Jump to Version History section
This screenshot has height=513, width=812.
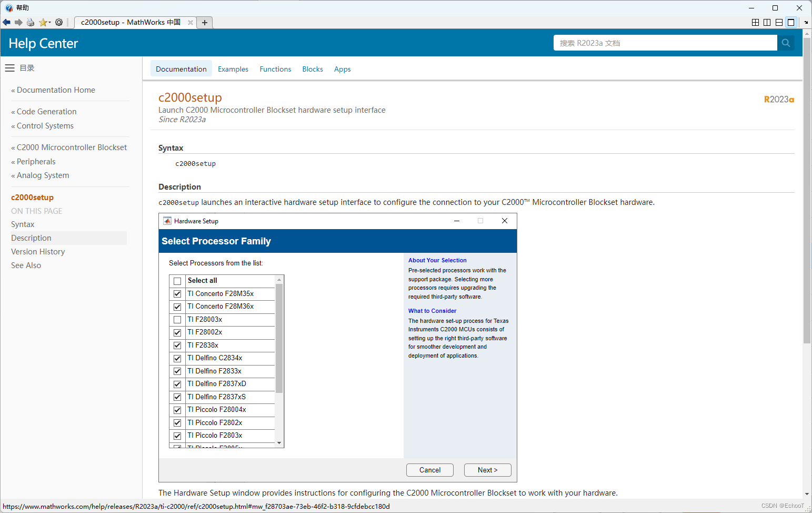click(x=38, y=252)
